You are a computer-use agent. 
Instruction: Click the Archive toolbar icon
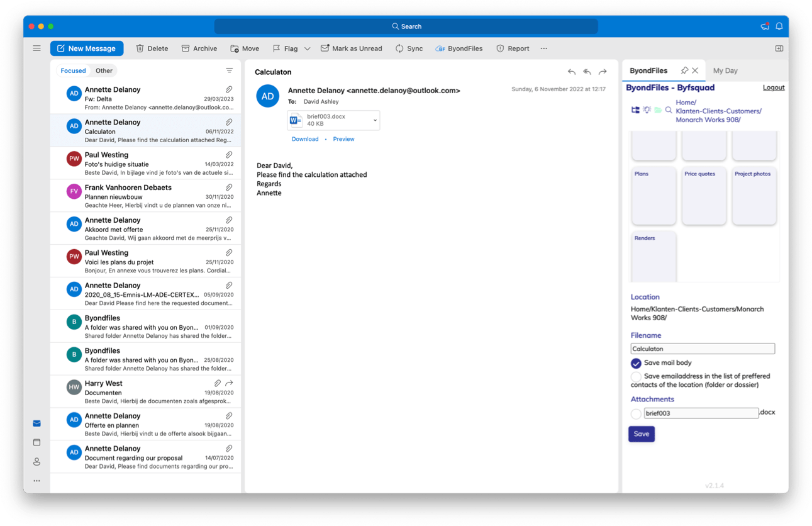point(186,48)
